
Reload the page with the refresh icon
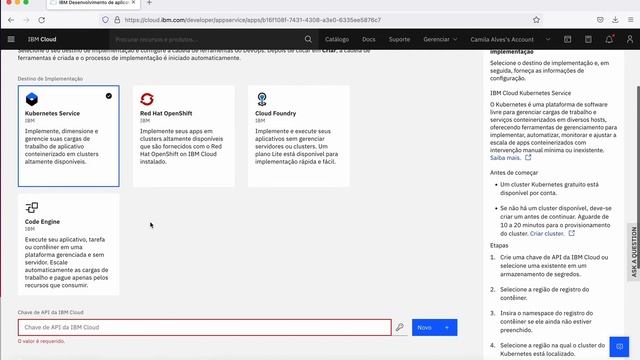[x=42, y=20]
